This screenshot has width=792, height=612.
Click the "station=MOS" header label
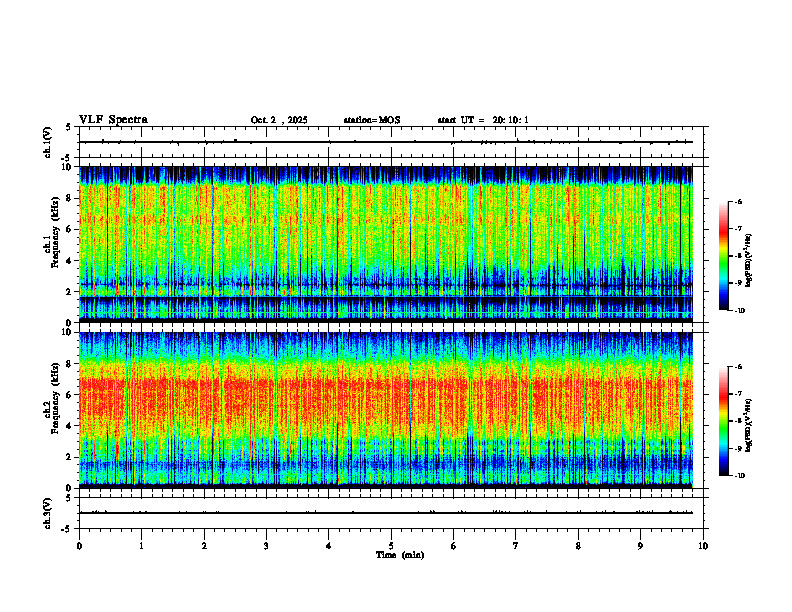click(x=372, y=120)
